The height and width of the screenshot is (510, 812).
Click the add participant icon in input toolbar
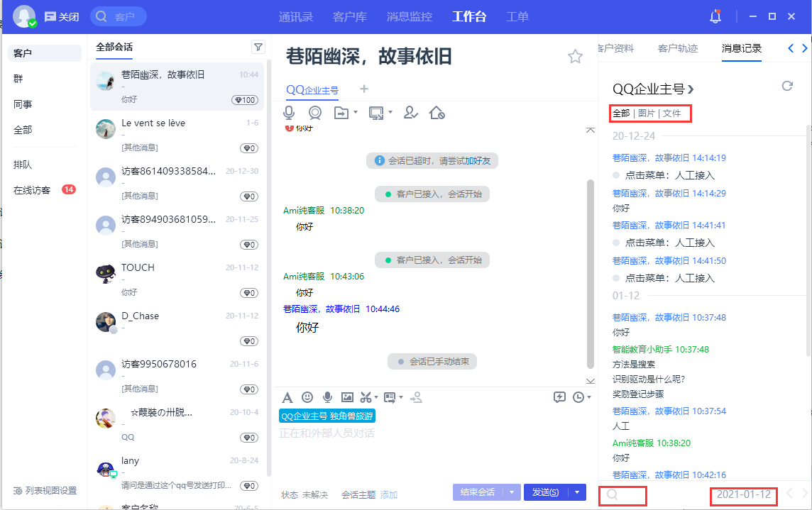pyautogui.click(x=417, y=397)
